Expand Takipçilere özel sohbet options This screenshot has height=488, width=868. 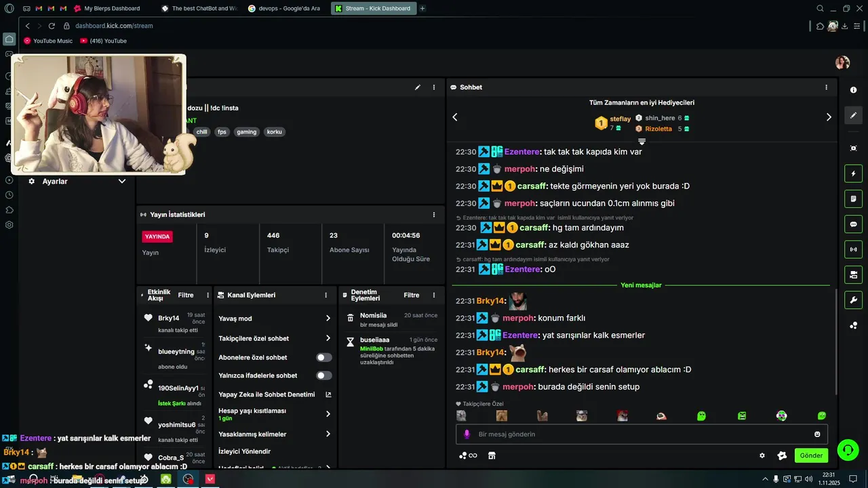pos(328,338)
